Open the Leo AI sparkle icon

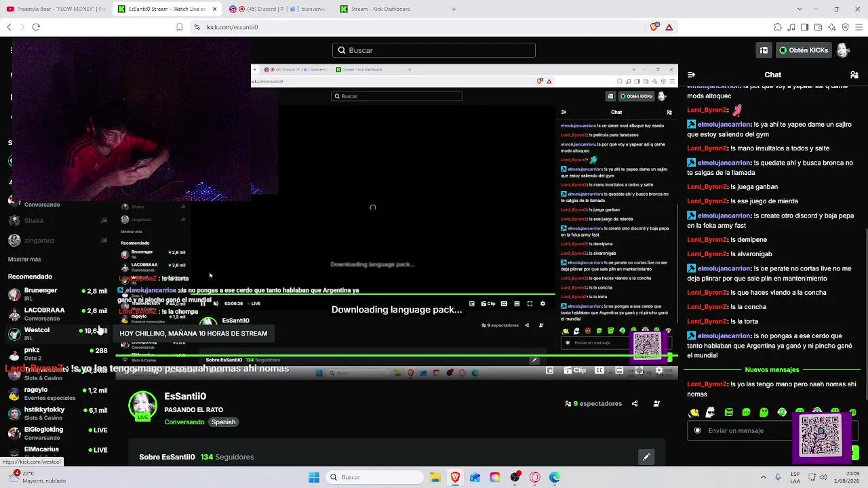[x=832, y=27]
